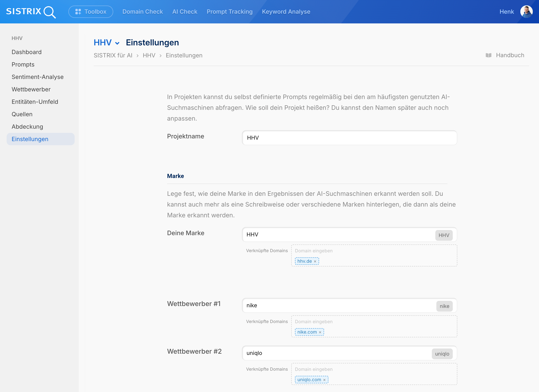
Task: Open Keyword Analyse in top navigation
Action: (x=286, y=12)
